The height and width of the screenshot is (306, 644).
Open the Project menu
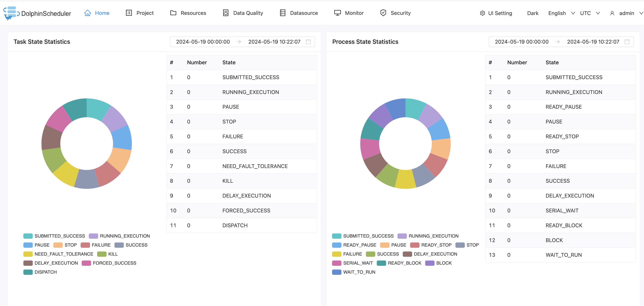(x=145, y=13)
